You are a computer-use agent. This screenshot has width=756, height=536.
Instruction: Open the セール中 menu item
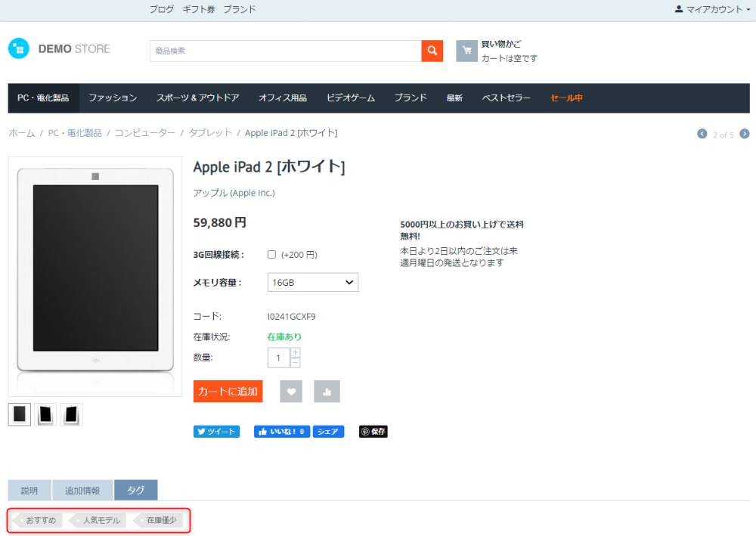[566, 98]
